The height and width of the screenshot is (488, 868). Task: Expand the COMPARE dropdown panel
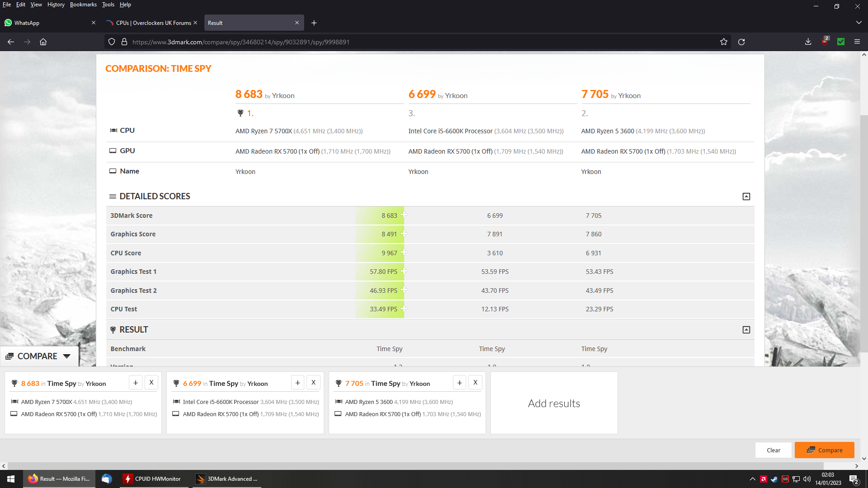(x=66, y=357)
